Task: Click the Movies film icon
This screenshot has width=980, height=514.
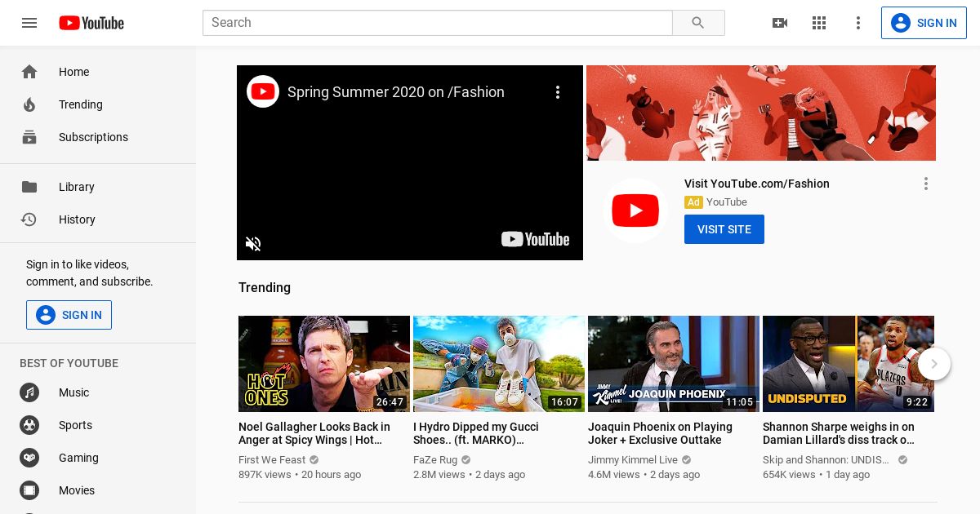Action: (x=29, y=490)
